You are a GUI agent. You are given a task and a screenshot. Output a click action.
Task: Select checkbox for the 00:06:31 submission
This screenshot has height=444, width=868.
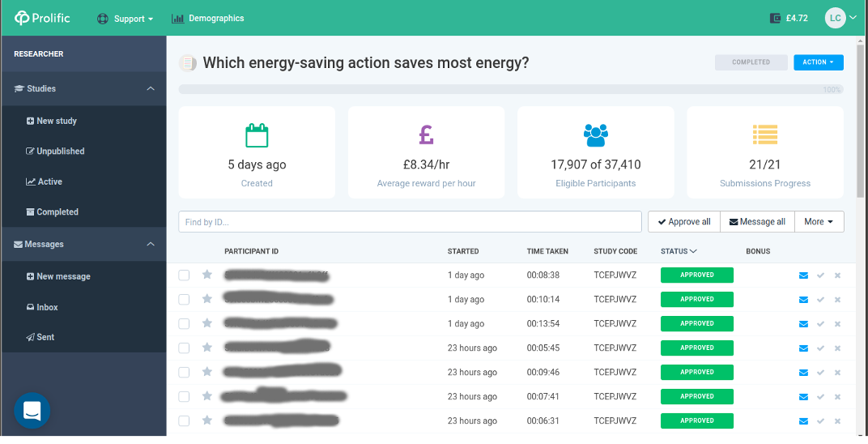184,421
